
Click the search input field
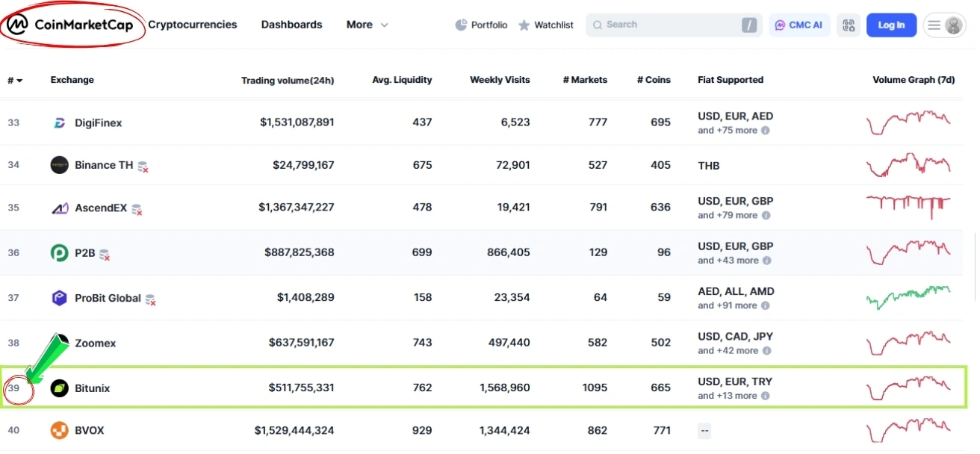point(672,25)
